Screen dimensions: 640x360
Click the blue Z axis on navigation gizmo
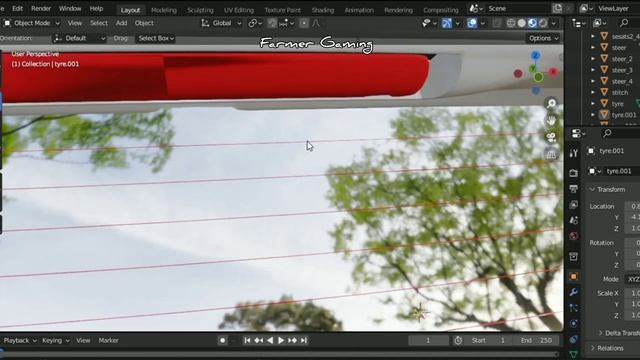(536, 55)
